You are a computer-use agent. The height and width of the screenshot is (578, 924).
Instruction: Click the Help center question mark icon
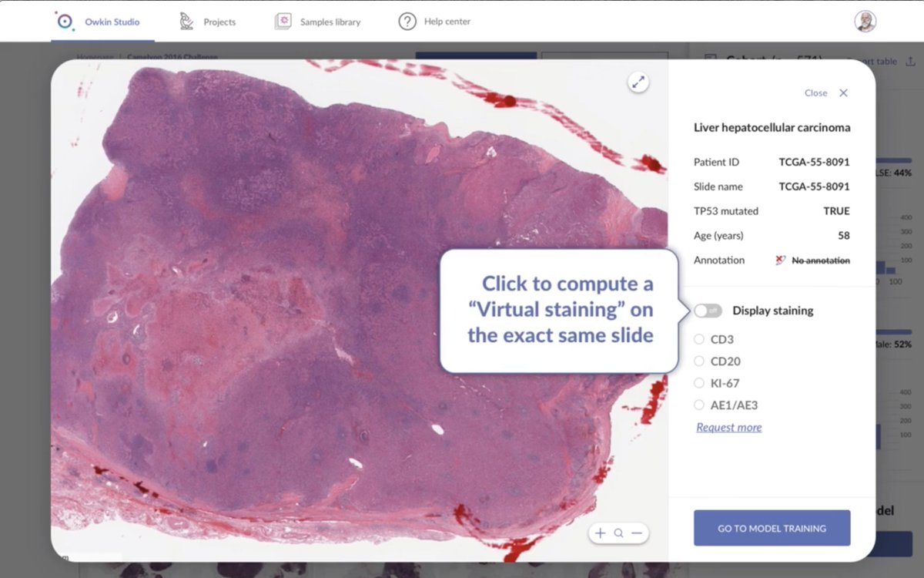407,22
